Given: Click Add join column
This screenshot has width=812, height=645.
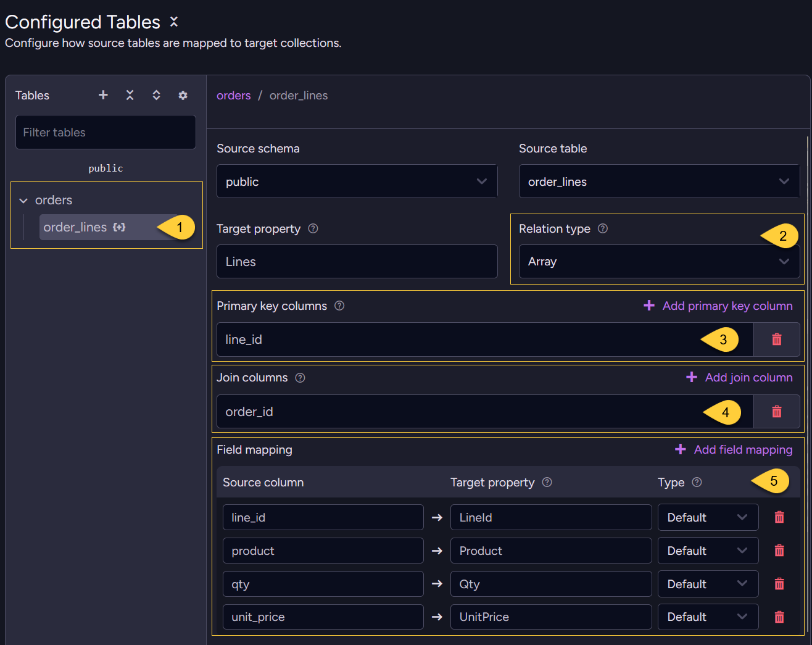Looking at the screenshot, I should click(739, 378).
